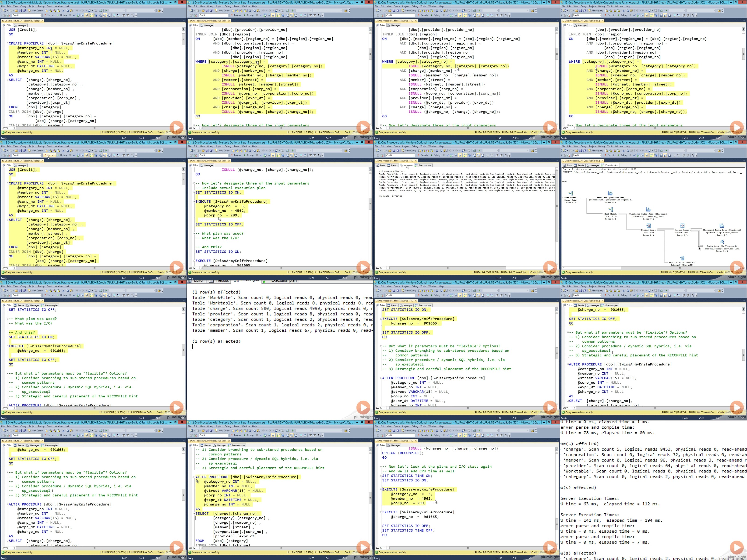
Task: Switch to Results tab in execution plan diagram window
Action: (x=579, y=165)
